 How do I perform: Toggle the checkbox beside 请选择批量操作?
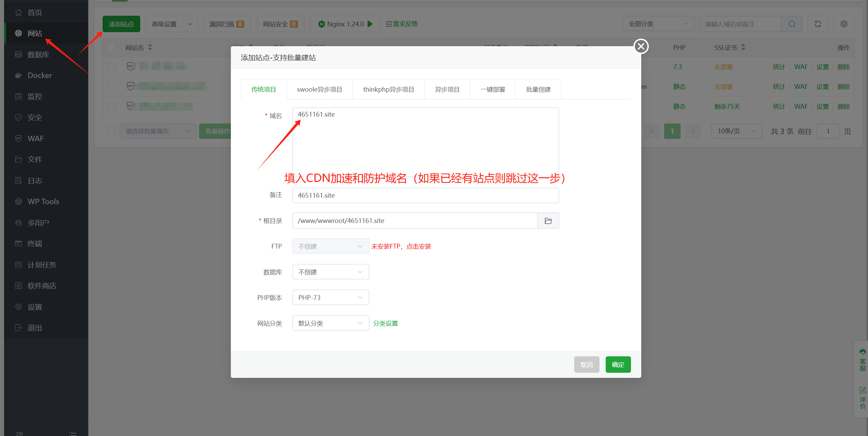[111, 131]
